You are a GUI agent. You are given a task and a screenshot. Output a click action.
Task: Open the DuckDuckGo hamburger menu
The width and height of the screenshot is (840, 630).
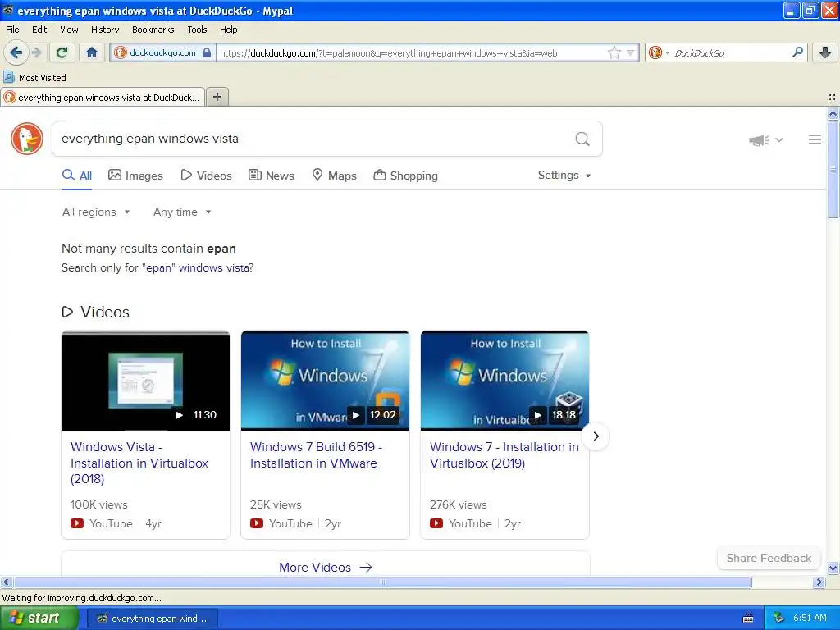coord(815,139)
